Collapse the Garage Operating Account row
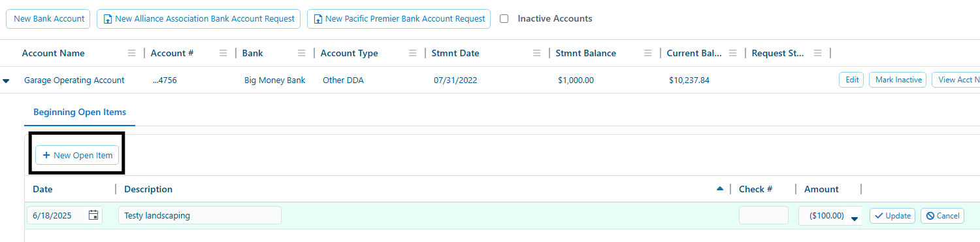The width and height of the screenshot is (980, 242). tap(6, 81)
